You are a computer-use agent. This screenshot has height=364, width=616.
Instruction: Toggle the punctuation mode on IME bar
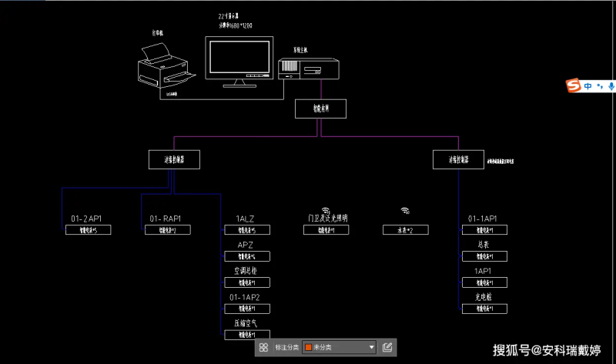tap(600, 86)
